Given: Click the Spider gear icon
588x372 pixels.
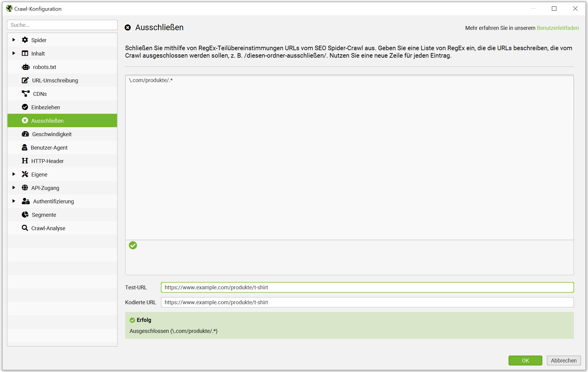Looking at the screenshot, I should pos(25,40).
